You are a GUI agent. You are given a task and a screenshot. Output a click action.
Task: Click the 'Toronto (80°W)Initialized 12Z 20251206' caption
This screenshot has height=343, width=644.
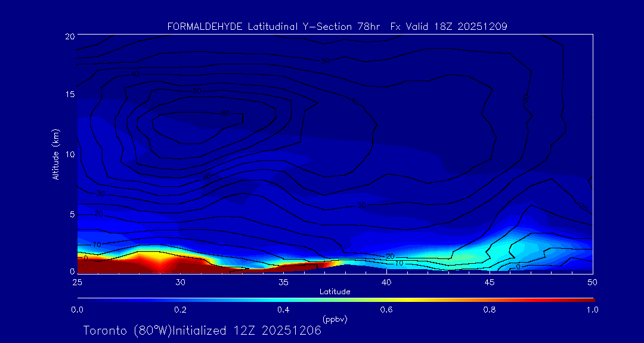click(203, 330)
